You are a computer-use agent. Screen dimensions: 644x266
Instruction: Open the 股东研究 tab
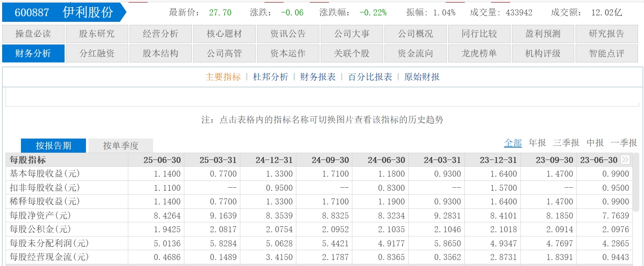click(97, 34)
